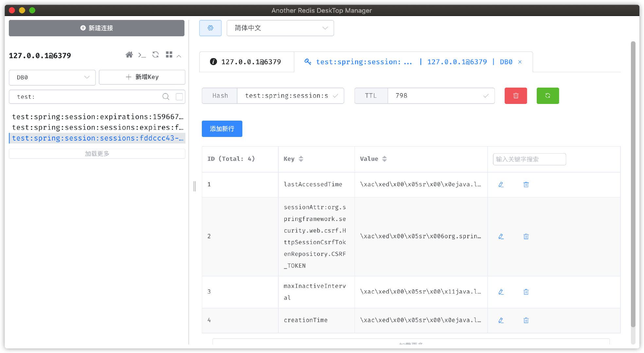Click search magnifier icon in key filter

coord(166,97)
